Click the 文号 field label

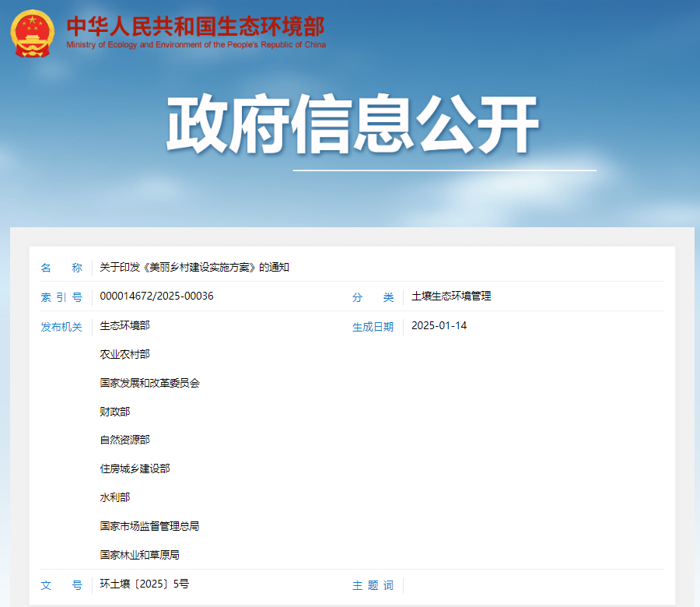point(61,585)
